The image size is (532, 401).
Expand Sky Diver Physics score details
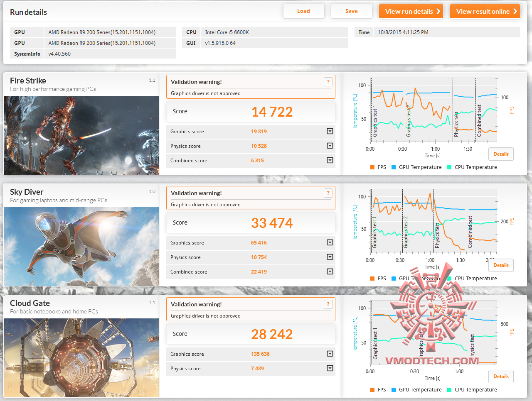tap(330, 257)
